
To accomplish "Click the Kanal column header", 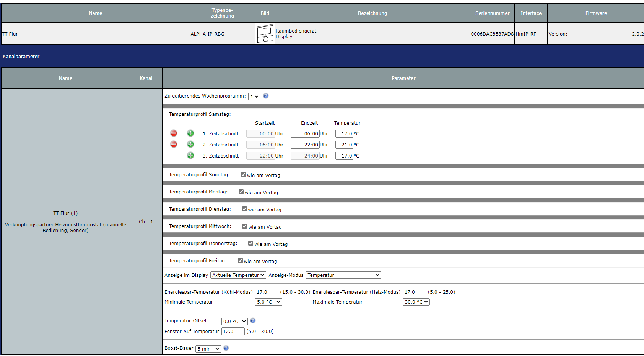I will [x=146, y=78].
